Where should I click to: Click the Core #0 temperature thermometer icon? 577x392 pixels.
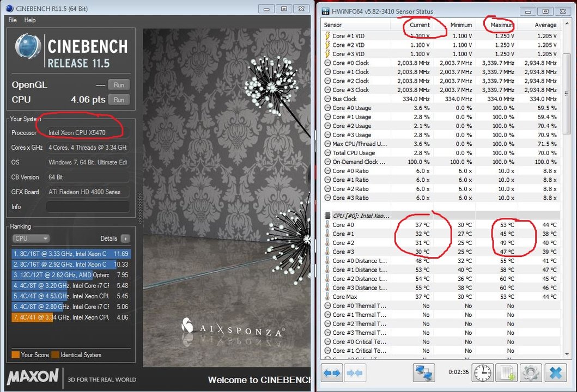coord(327,225)
